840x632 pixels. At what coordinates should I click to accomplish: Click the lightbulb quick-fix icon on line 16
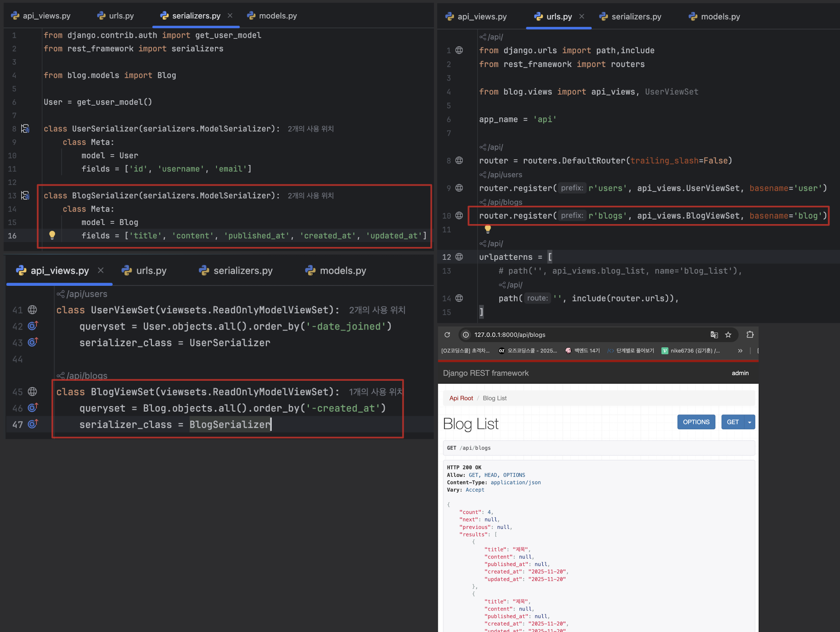point(52,235)
